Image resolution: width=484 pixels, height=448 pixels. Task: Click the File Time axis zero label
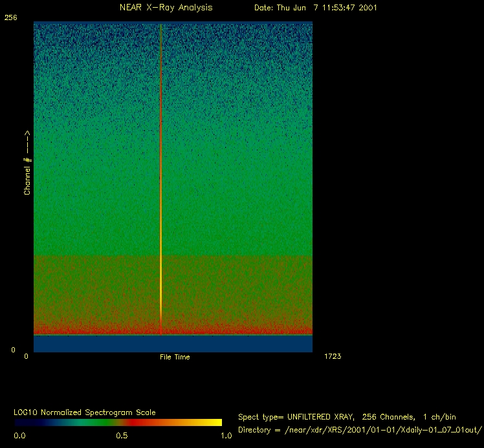click(27, 356)
